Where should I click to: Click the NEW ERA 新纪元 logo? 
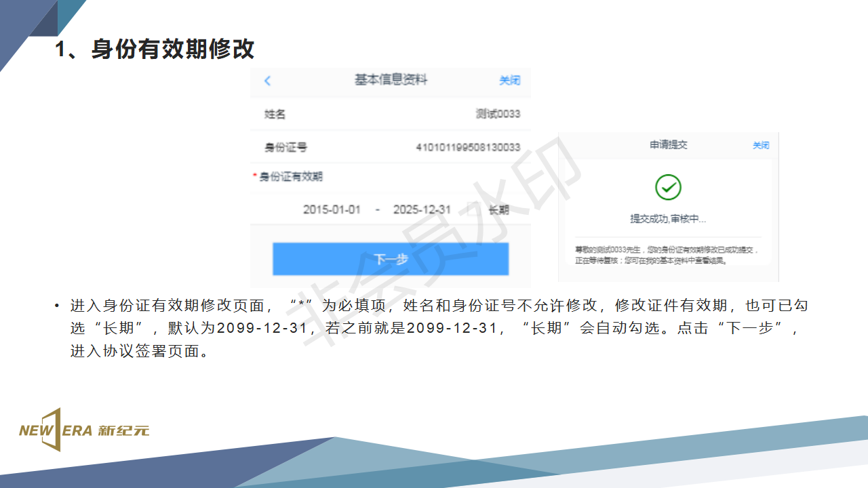tap(83, 430)
